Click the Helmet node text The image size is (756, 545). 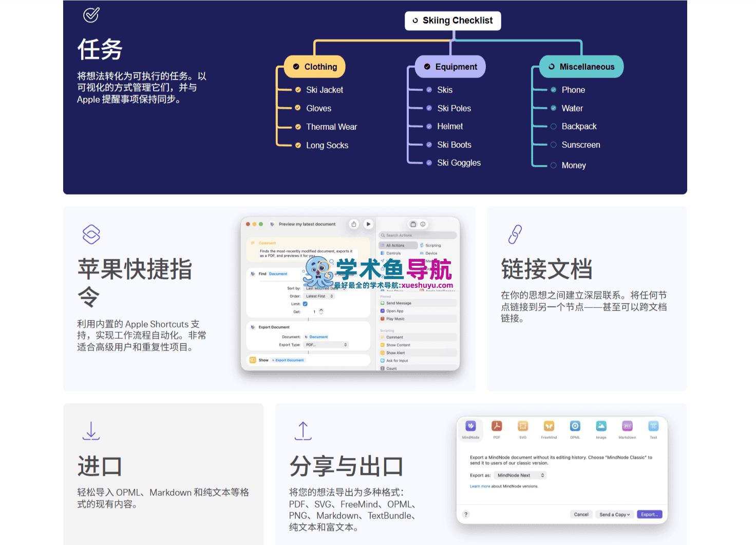450,126
